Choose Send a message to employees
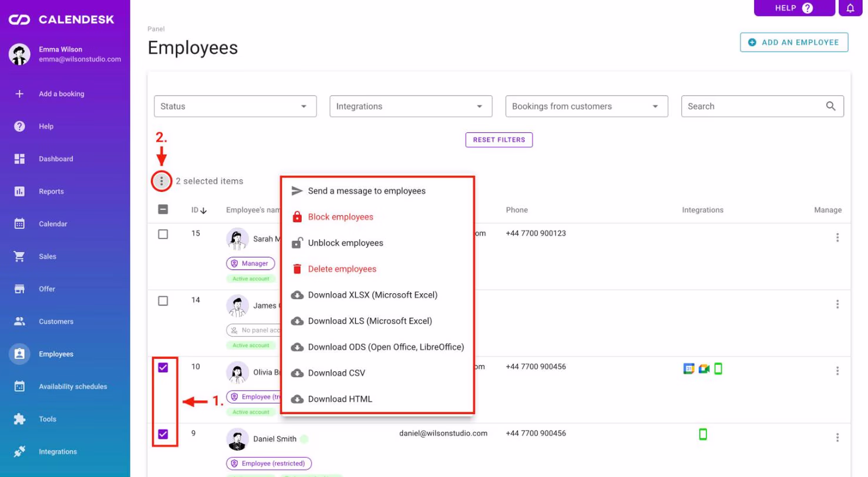Viewport: 868px width, 477px height. (378, 191)
